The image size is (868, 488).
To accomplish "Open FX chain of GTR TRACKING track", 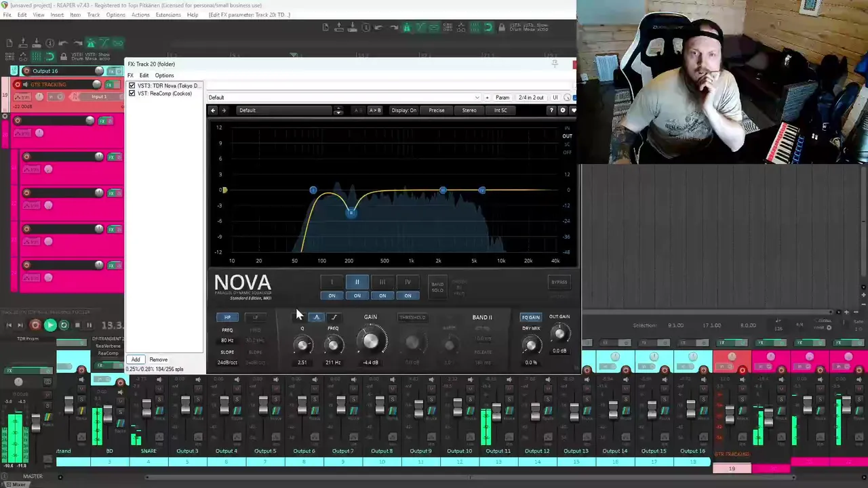I will pos(108,85).
